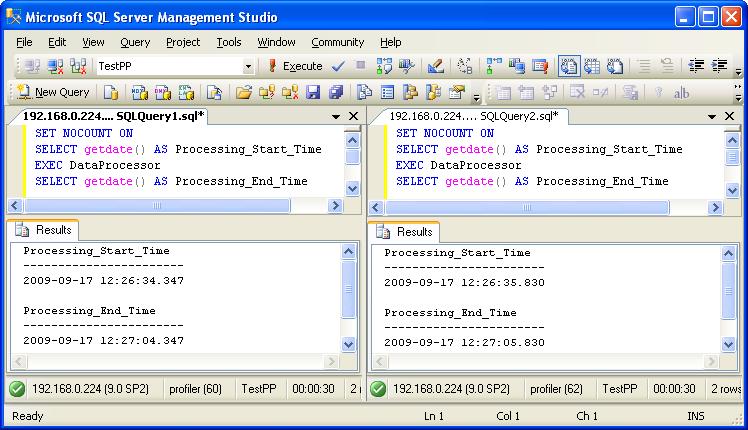Open the View menu
The width and height of the screenshot is (748, 430).
point(93,42)
